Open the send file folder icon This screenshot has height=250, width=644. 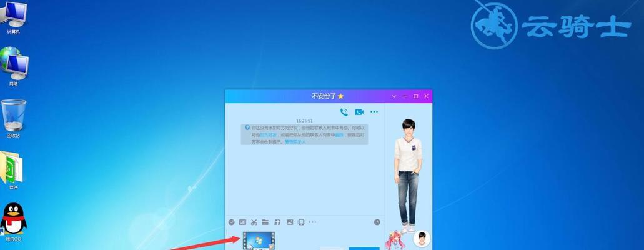point(265,222)
